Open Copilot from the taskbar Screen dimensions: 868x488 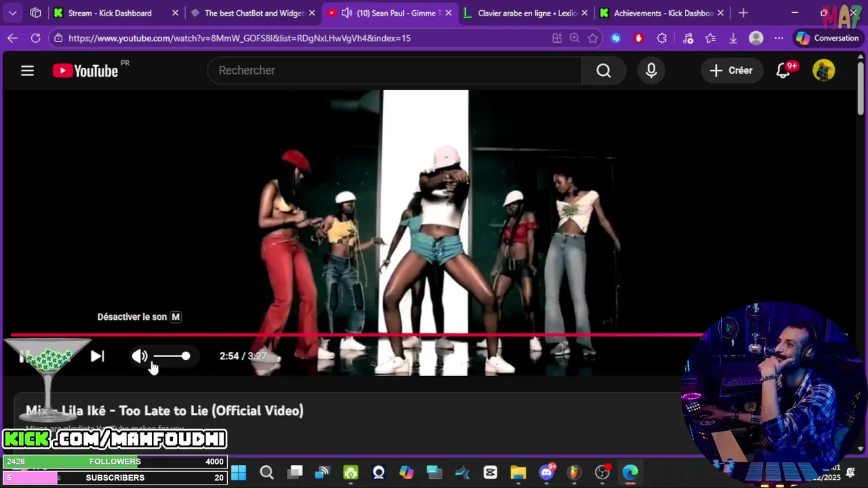[406, 472]
